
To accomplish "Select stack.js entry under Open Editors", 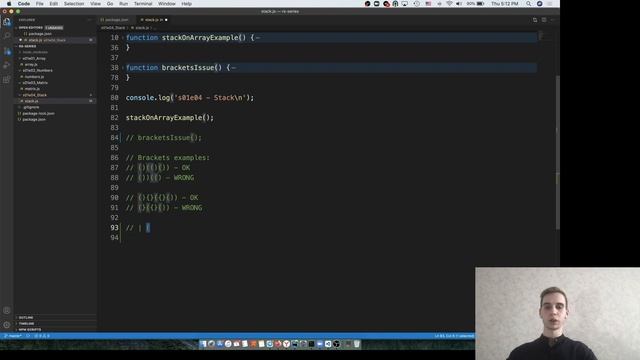I will (x=47, y=40).
